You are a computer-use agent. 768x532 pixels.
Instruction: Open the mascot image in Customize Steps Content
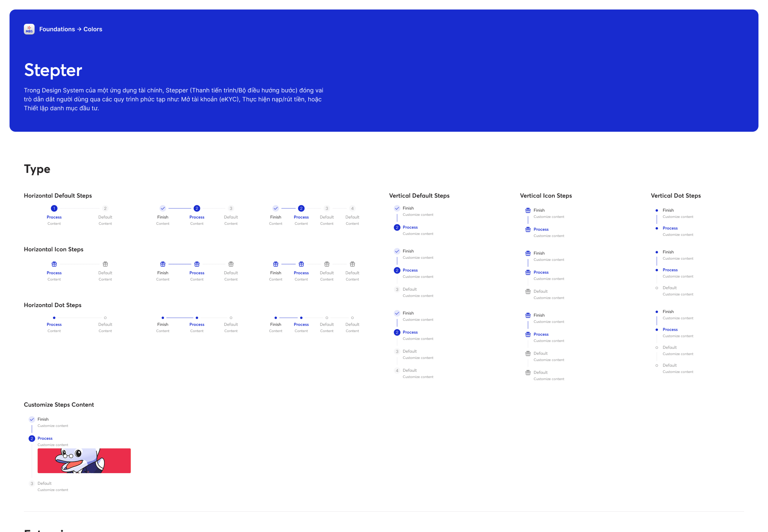tap(84, 461)
